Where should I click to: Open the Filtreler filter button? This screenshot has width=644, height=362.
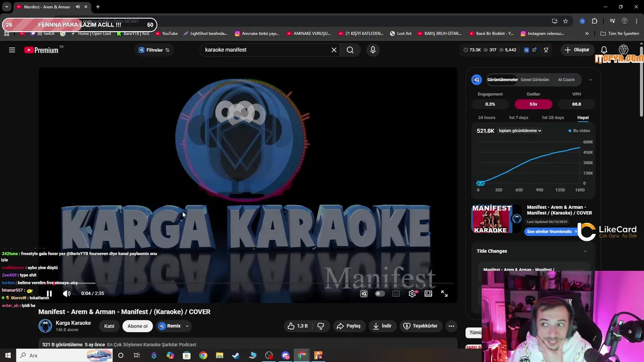pos(154,50)
